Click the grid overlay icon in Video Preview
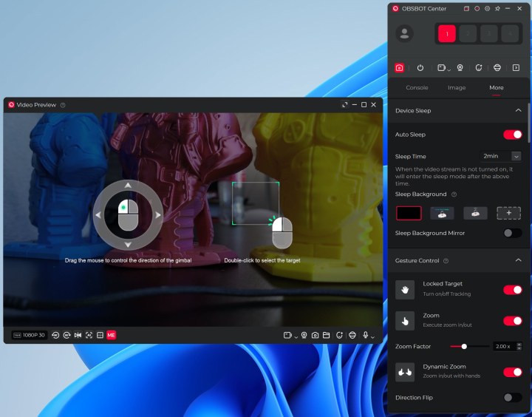The image size is (532, 417). [100, 335]
